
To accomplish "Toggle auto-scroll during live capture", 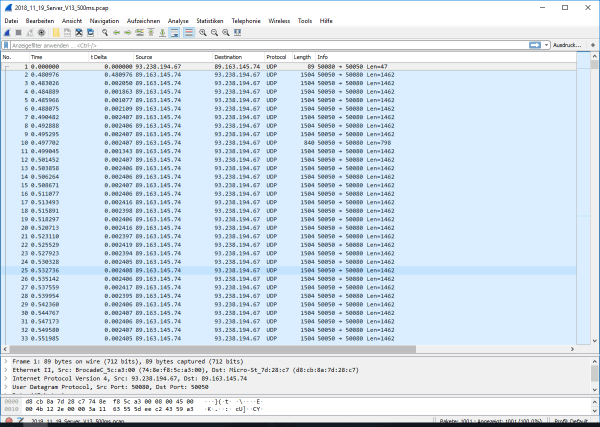I will pyautogui.click(x=174, y=32).
